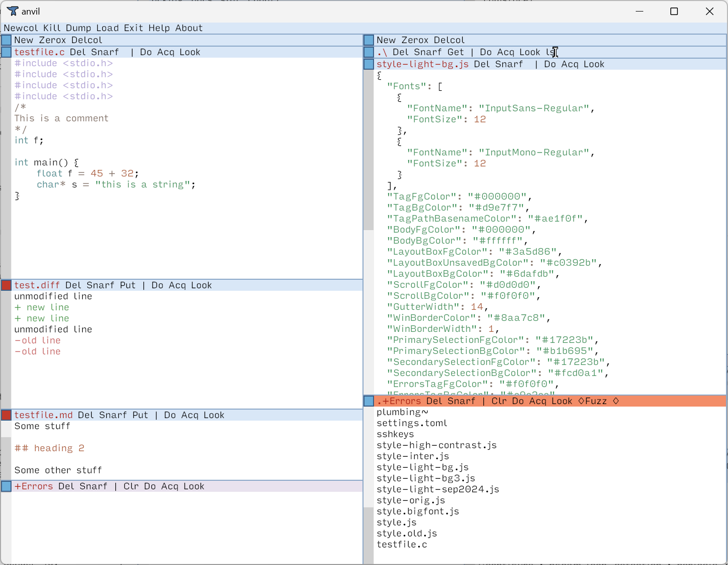Click the testfile.c filename in its tag

point(40,52)
